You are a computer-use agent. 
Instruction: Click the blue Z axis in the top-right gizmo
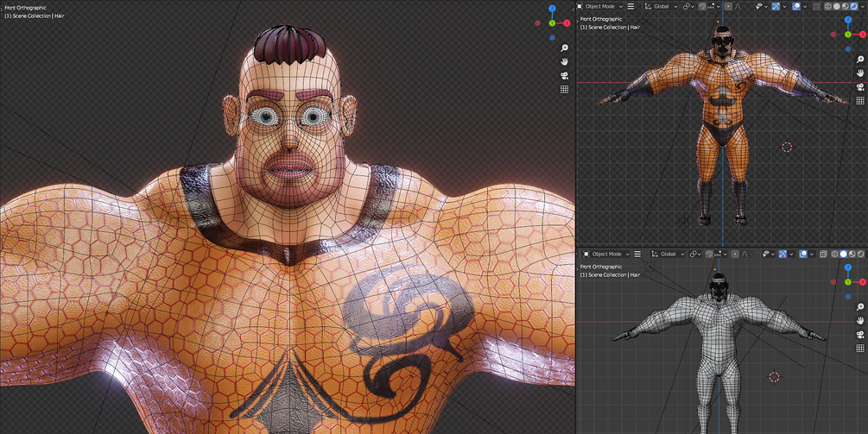pos(848,20)
